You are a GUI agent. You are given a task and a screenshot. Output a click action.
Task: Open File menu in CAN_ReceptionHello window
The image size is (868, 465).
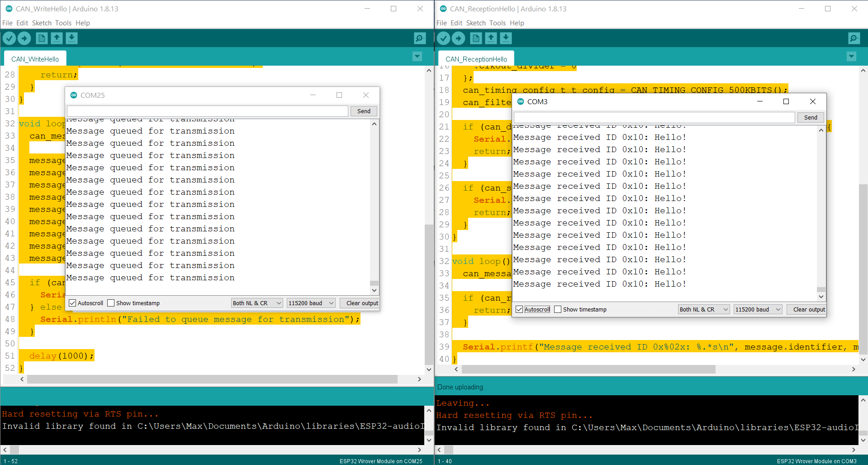click(x=441, y=23)
